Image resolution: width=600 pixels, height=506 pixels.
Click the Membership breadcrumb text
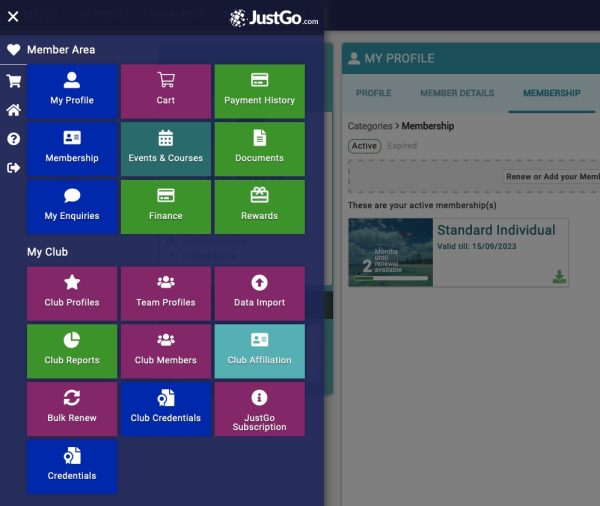427,126
